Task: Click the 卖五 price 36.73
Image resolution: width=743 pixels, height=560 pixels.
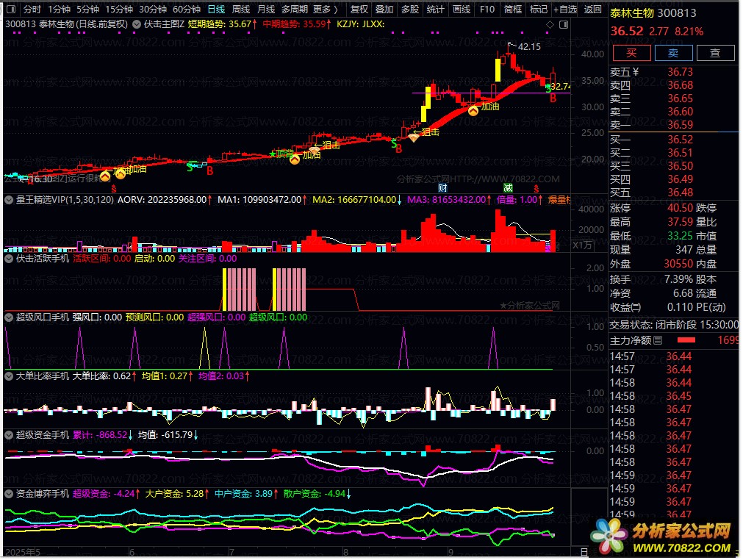Action: tap(680, 71)
